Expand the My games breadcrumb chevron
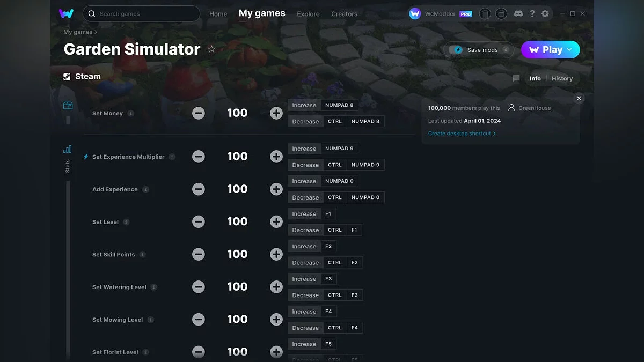Screen dimensions: 644x362 (x=97, y=32)
